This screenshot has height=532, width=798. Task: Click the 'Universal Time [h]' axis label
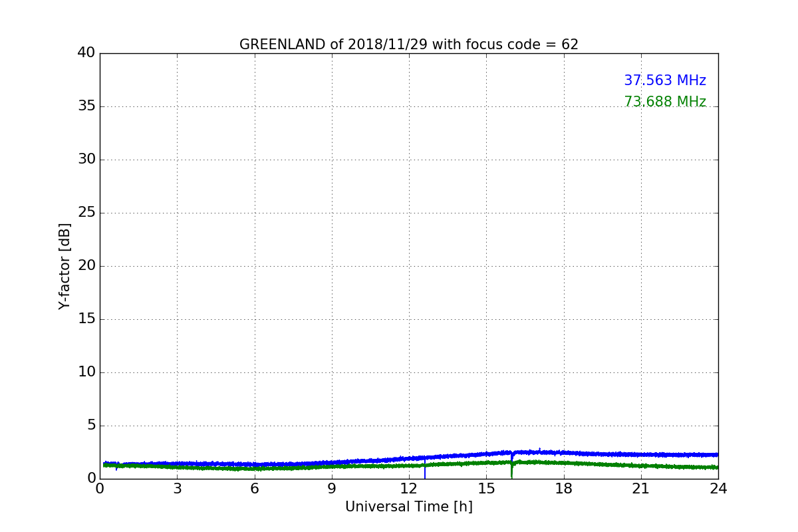[409, 507]
